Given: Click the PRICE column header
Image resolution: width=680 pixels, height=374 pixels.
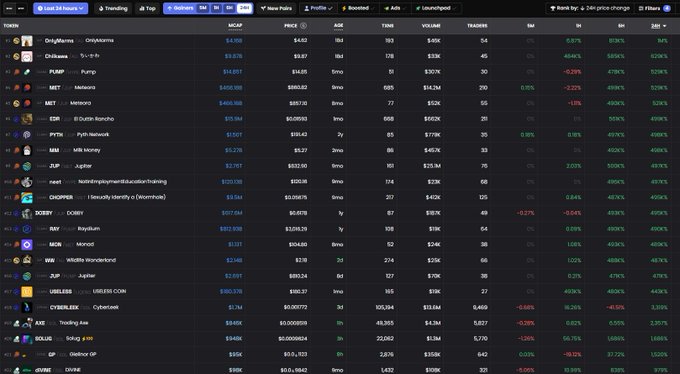Looking at the screenshot, I should coord(291,26).
